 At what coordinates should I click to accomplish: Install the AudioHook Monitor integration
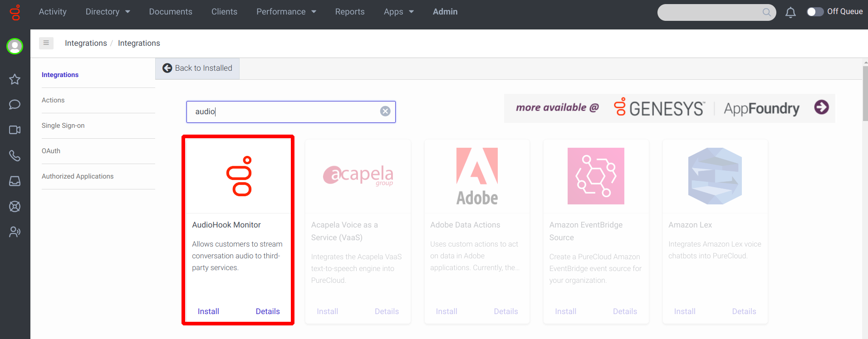208,311
